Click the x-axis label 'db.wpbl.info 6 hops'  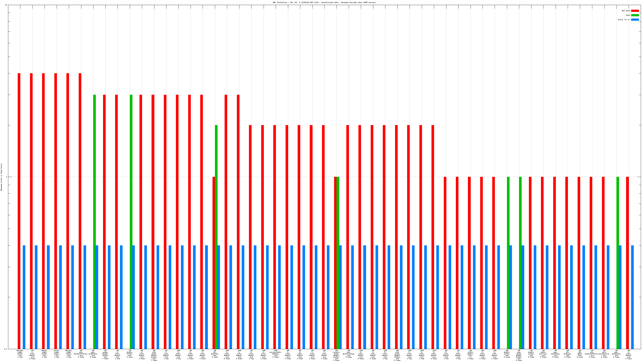pyautogui.click(x=580, y=354)
